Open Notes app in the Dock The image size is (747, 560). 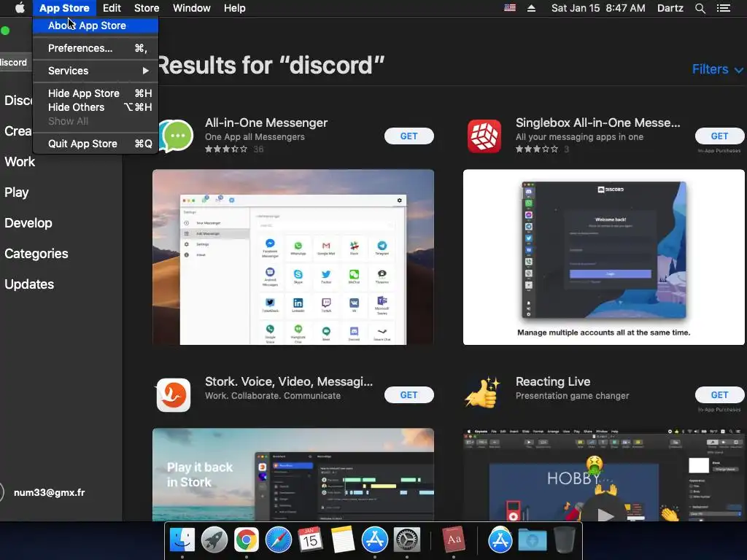[x=343, y=540]
